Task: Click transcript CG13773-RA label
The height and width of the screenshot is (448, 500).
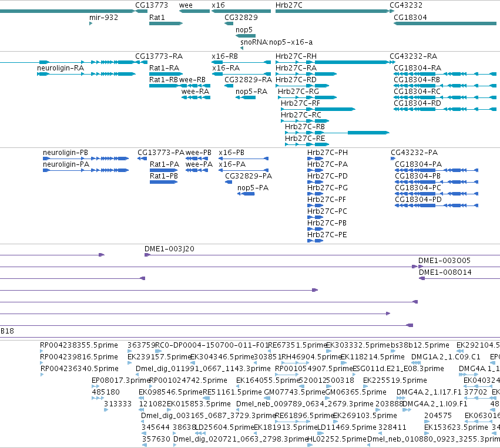Action: (159, 56)
